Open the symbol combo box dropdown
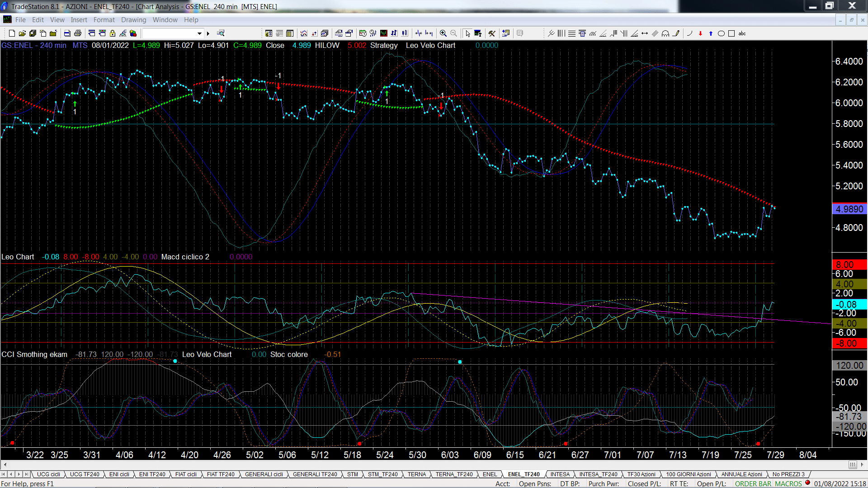 pyautogui.click(x=199, y=33)
